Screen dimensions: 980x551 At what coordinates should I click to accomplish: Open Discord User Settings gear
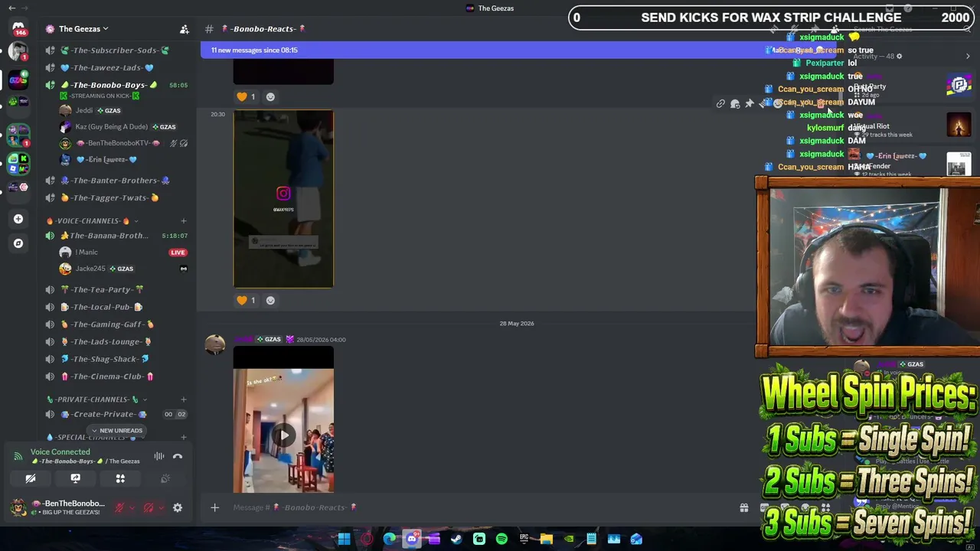point(178,507)
